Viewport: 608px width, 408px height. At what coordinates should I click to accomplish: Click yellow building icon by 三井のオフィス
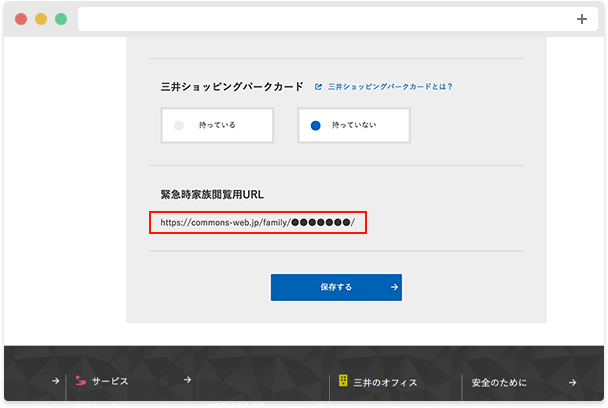coord(342,381)
